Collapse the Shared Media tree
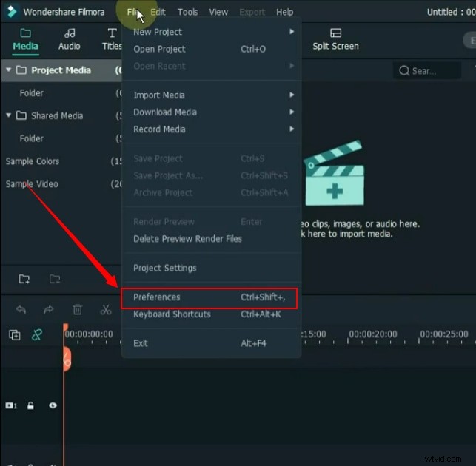Viewport: 476px width, 466px height. [8, 115]
